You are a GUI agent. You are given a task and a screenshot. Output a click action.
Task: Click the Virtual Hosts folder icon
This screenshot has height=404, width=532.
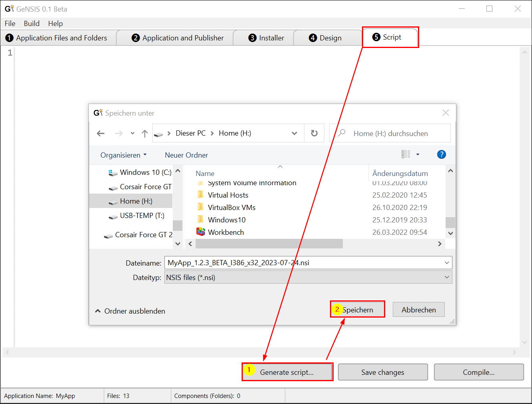[200, 195]
